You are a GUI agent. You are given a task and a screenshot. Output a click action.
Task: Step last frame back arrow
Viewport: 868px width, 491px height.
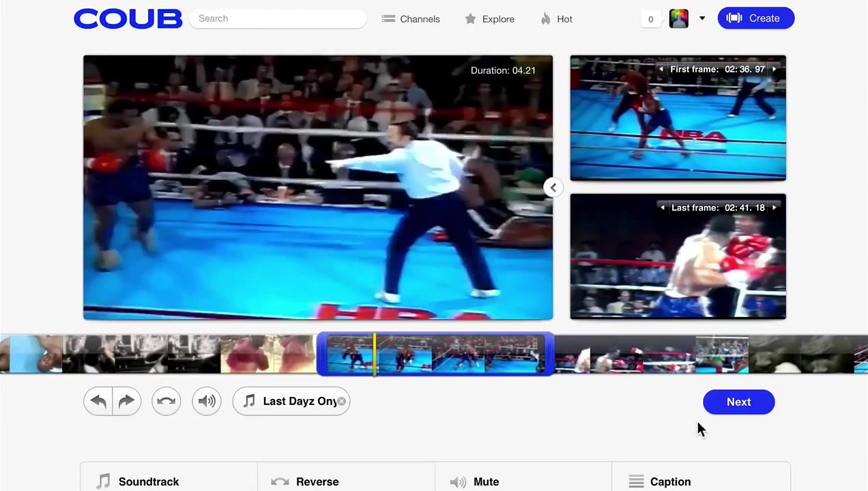click(x=662, y=208)
